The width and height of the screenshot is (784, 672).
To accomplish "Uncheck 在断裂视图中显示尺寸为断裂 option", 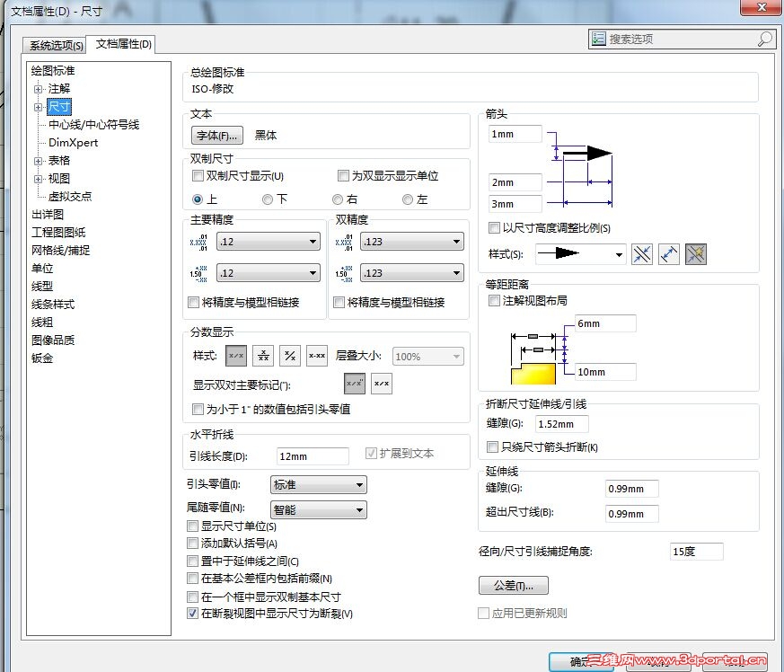I will pyautogui.click(x=193, y=613).
